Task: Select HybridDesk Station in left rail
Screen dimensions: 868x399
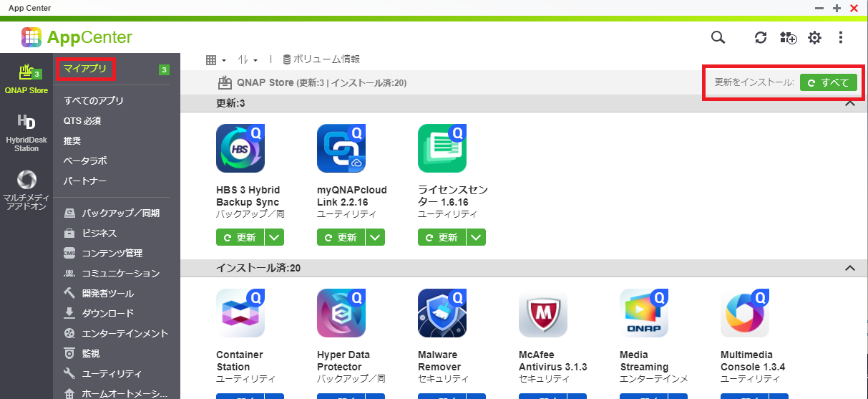Action: (26, 133)
